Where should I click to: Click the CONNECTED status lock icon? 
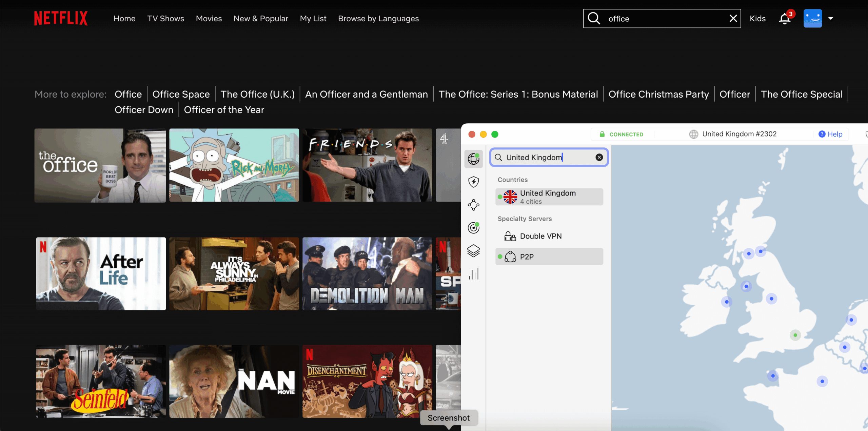pyautogui.click(x=602, y=134)
